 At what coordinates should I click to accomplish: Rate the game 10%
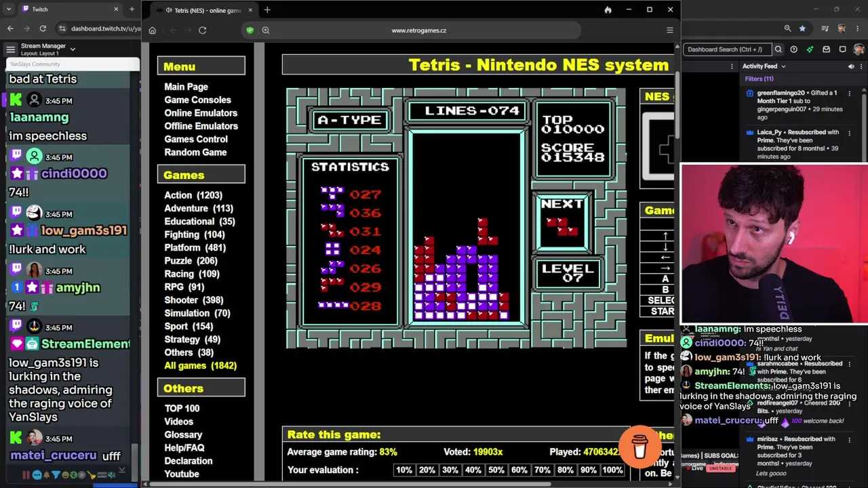pyautogui.click(x=404, y=470)
